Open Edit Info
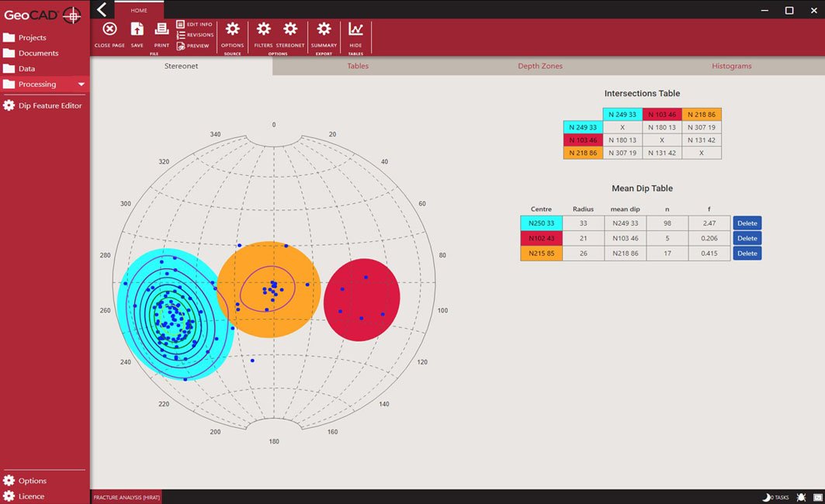Viewport: 825px width, 504px height. [x=194, y=24]
